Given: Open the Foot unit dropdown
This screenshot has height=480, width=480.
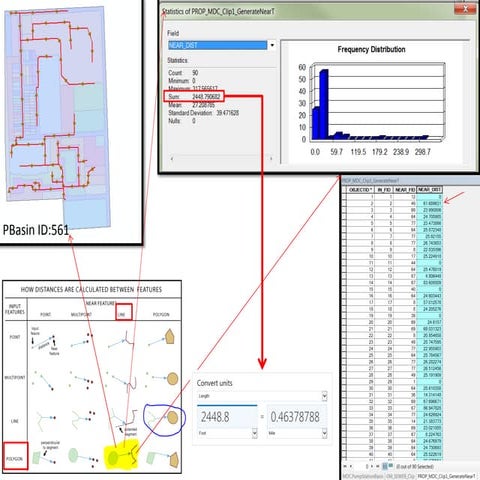Looking at the screenshot, I should pyautogui.click(x=254, y=433).
